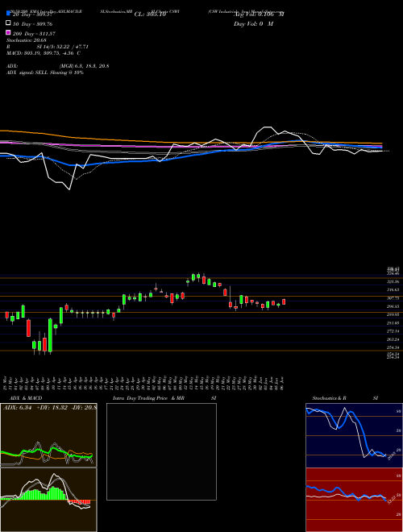
Task: Click the blue 20 Day legend swatch
Action: point(8,14)
